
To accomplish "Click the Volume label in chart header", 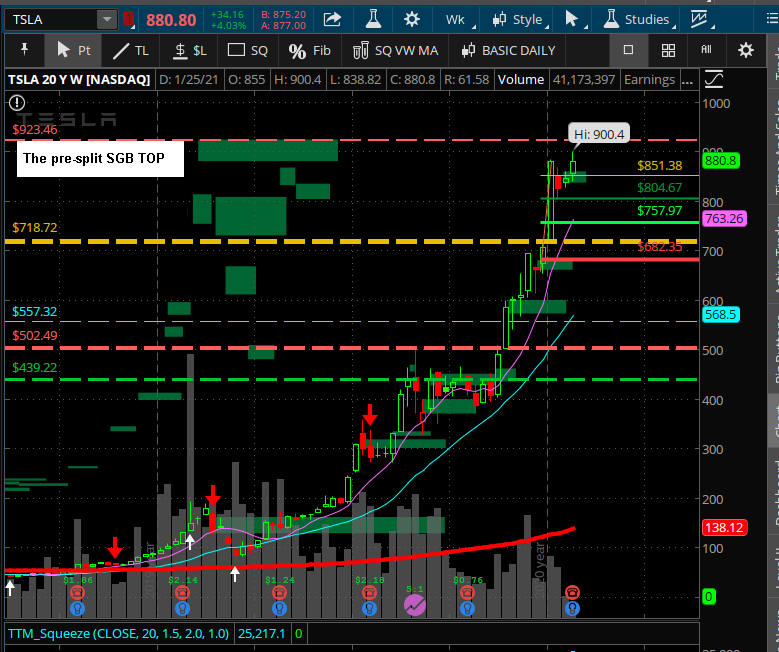I will pyautogui.click(x=521, y=80).
